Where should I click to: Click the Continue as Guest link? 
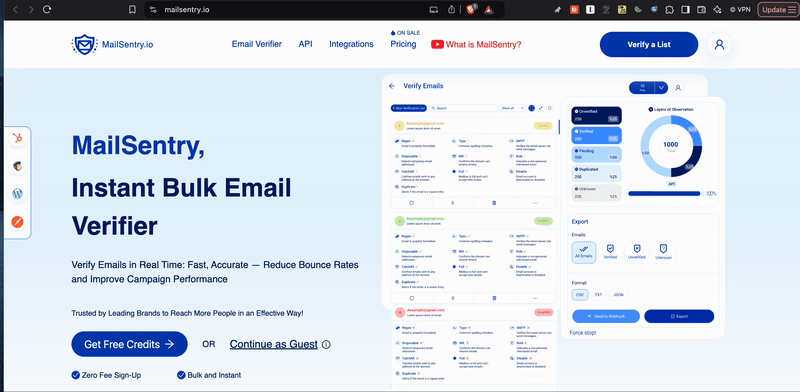click(x=273, y=345)
